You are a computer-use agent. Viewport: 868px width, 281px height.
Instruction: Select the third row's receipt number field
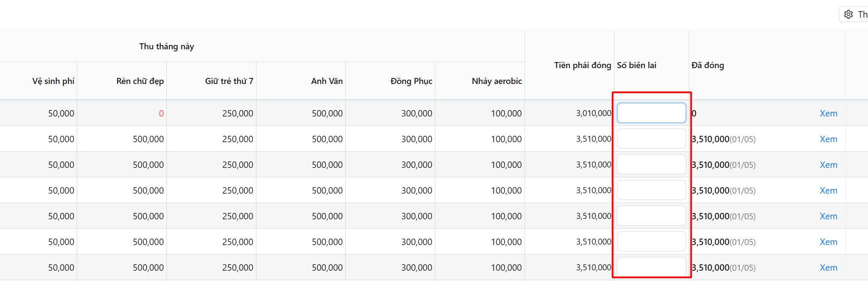click(651, 164)
